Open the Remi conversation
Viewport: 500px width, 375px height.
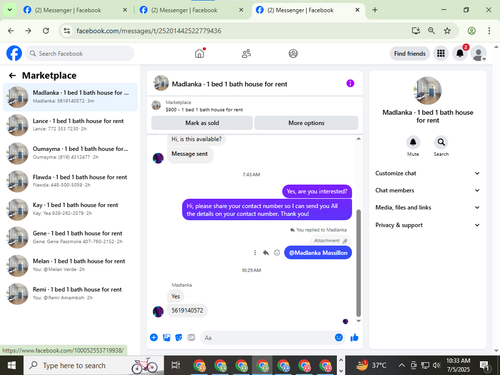click(70, 293)
